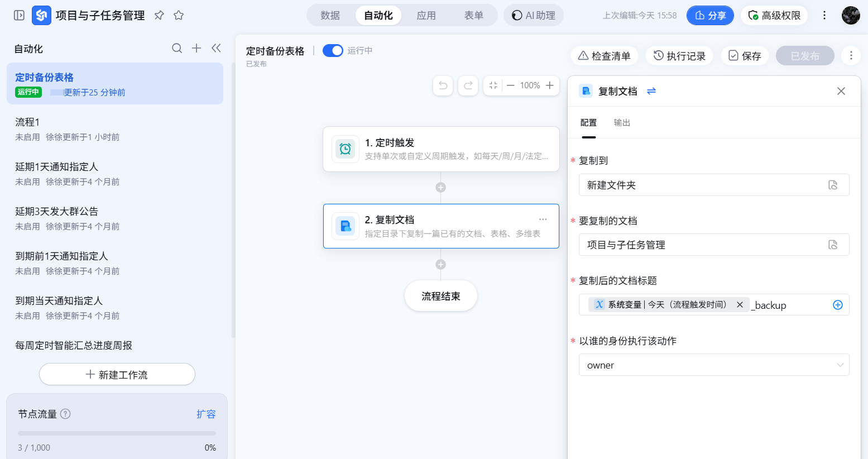
Task: Click the plus icon to insert variable in title
Action: [x=837, y=305]
